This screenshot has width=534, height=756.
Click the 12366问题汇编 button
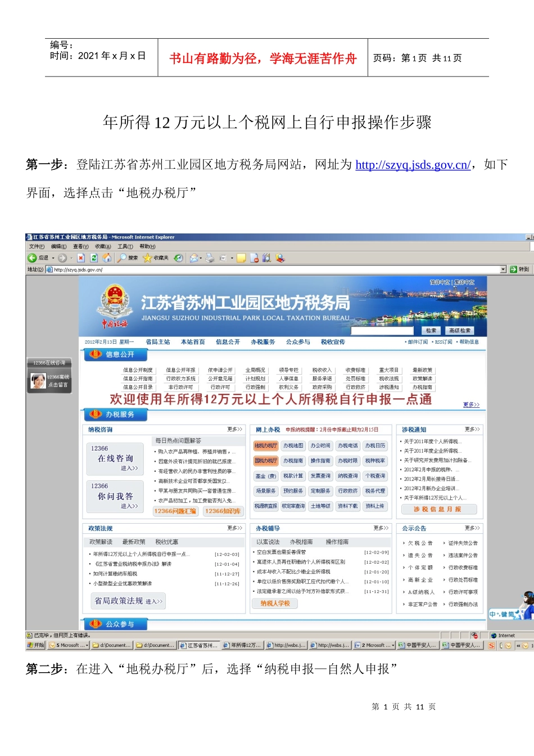coord(175,511)
